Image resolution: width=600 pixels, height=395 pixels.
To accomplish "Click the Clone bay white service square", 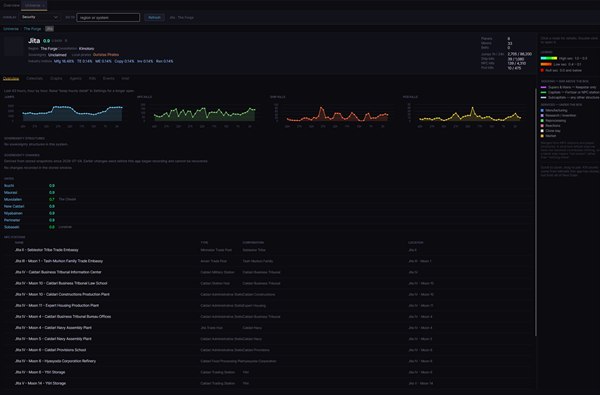I will pos(542,131).
